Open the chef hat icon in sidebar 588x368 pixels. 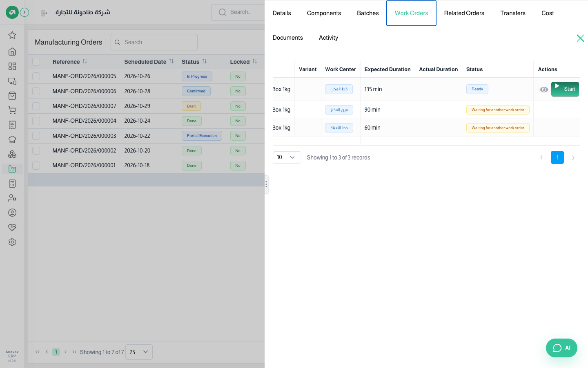tap(12, 139)
